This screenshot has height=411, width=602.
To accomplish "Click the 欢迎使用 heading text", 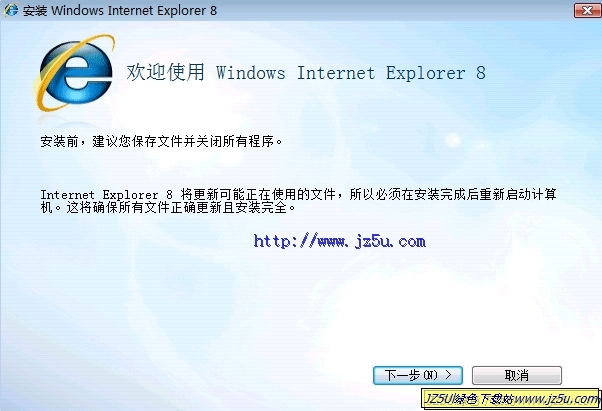I will click(x=165, y=72).
